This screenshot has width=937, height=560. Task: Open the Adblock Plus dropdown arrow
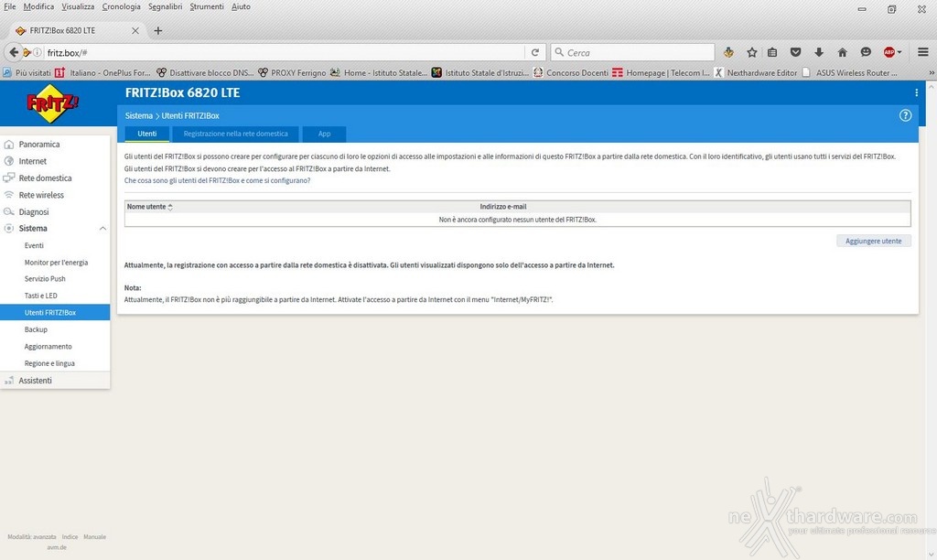point(899,52)
